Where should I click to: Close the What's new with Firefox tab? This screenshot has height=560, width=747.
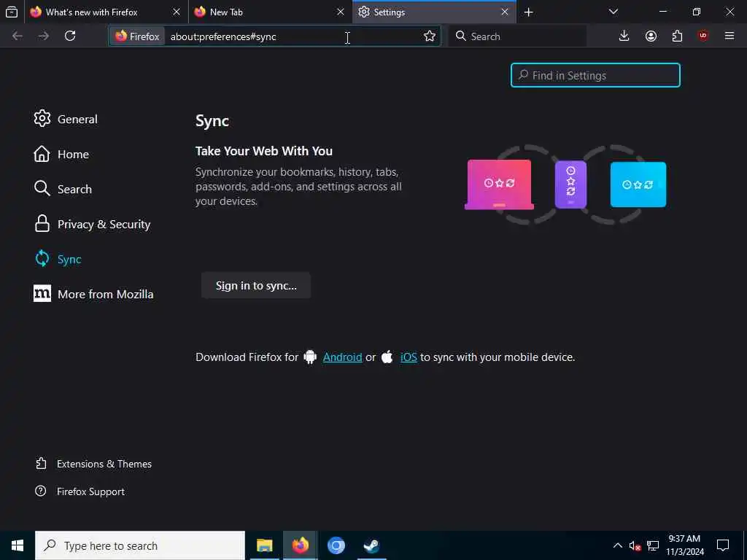pos(177,12)
